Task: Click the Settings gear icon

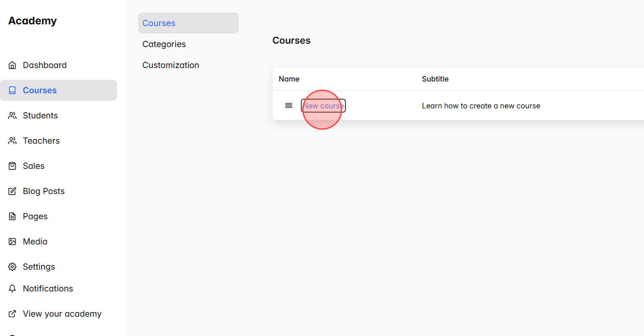Action: 13,266
